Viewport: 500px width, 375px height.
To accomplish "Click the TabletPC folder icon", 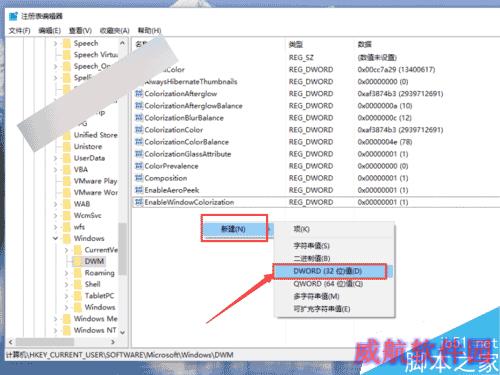I will (77, 296).
